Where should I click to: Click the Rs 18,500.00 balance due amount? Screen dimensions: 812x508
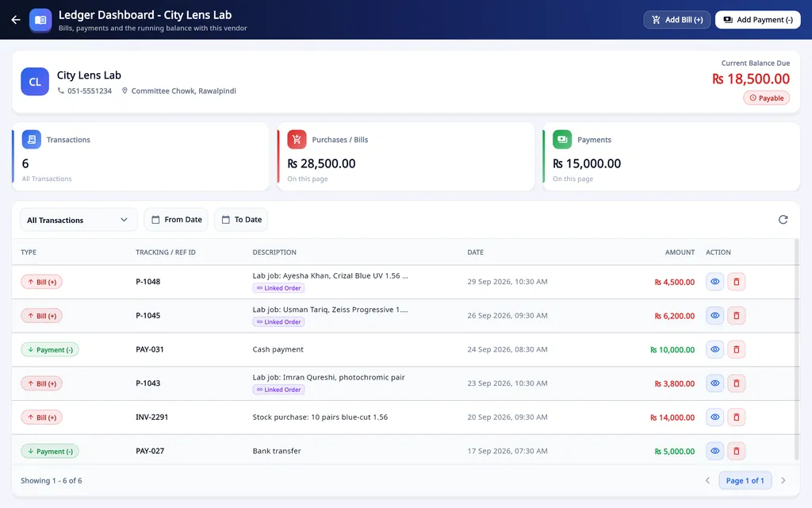(x=751, y=79)
